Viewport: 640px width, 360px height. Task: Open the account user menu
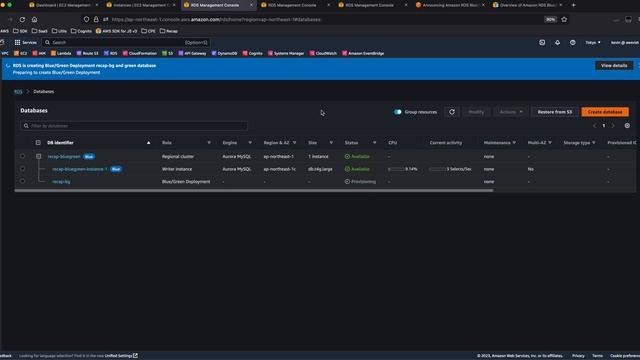pyautogui.click(x=624, y=42)
